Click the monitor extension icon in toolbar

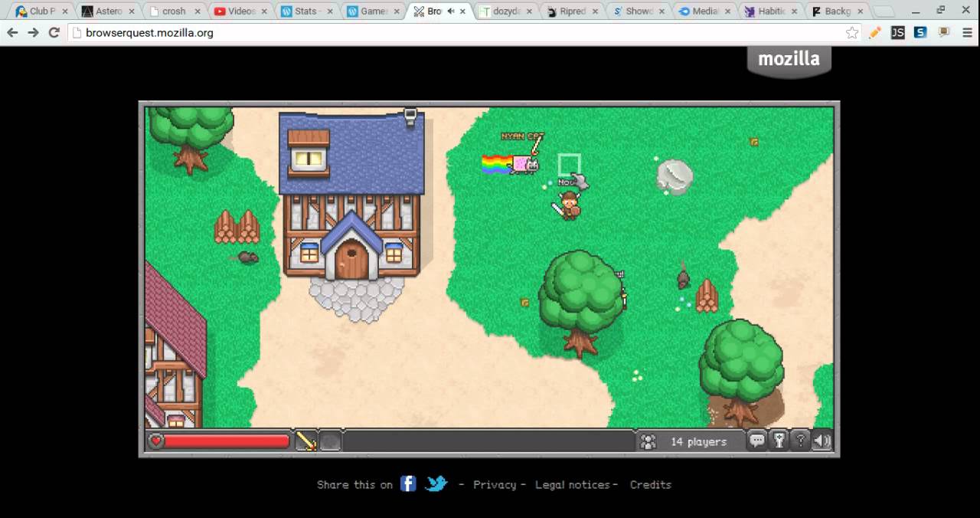tap(944, 32)
